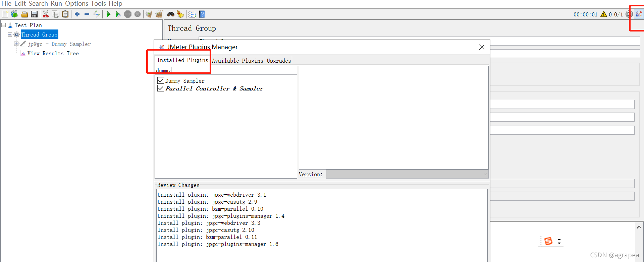
Task: Click the plugin description pane in Plugins Manager
Action: pos(393,117)
